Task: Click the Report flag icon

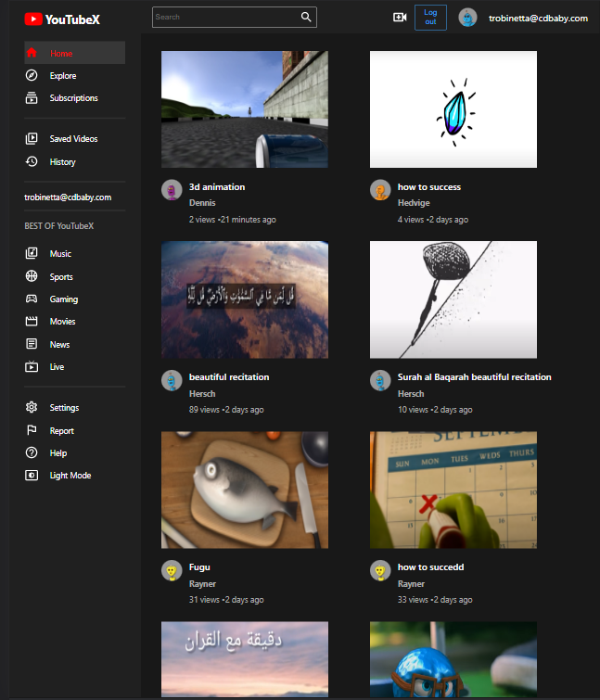Action: tap(32, 430)
